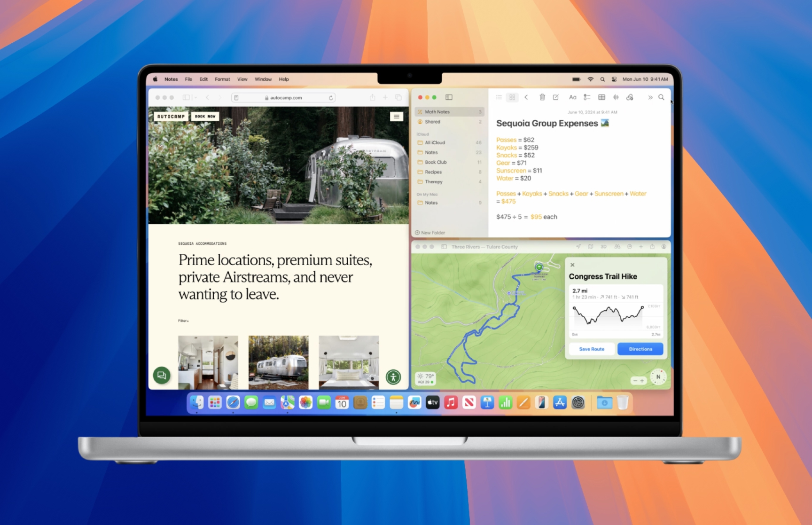Click the AUTOCAMP logo link

click(x=171, y=116)
